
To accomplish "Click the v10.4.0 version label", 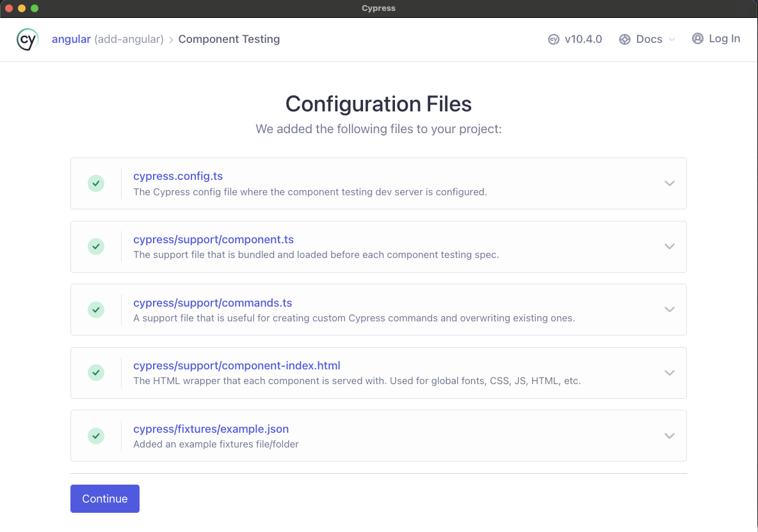I will pyautogui.click(x=581, y=39).
